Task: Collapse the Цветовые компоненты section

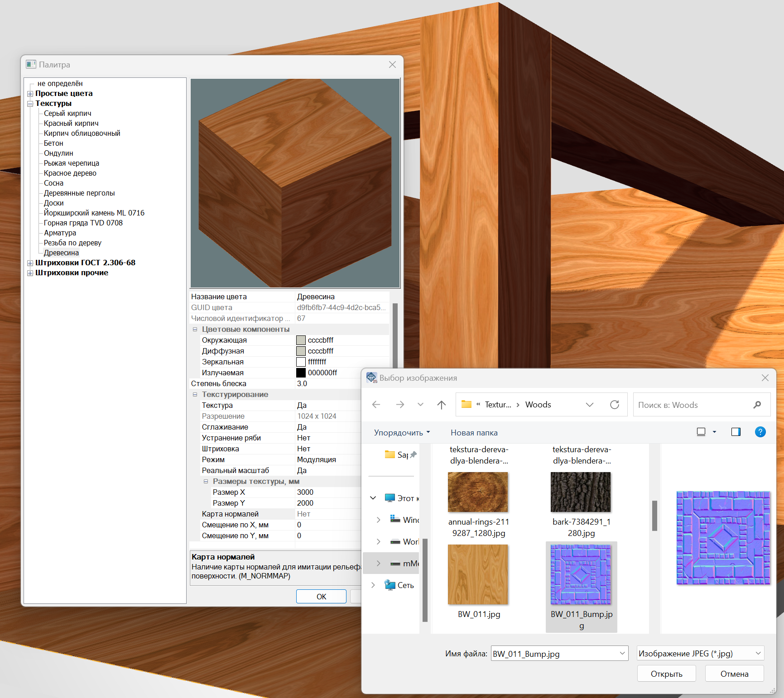Action: click(x=195, y=329)
